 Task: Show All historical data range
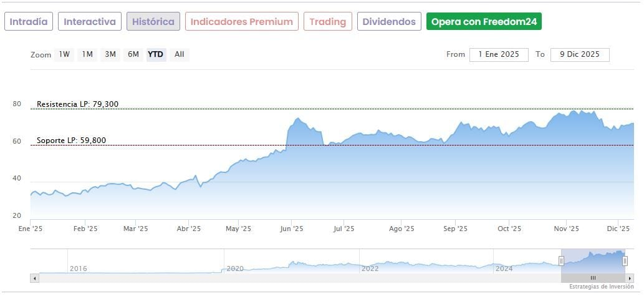click(x=180, y=54)
